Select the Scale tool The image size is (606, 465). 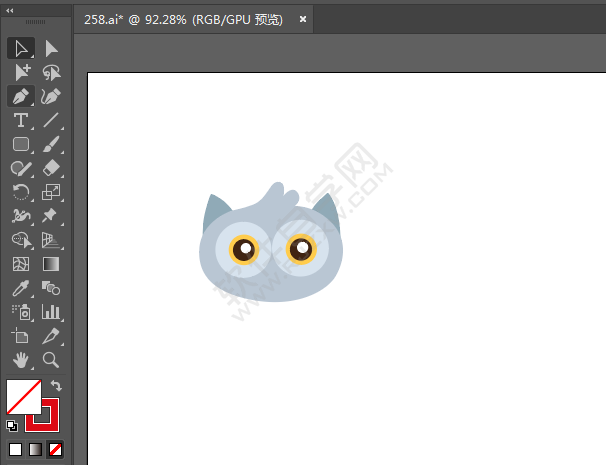51,192
